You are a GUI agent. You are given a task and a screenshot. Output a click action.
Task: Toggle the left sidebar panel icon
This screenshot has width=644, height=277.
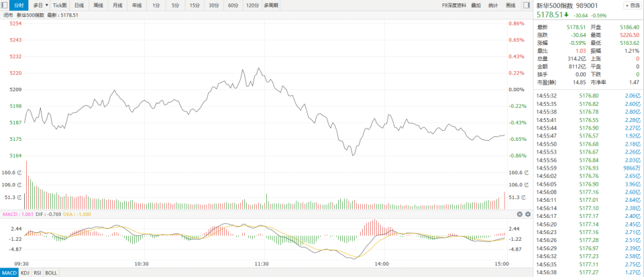[x=5, y=5]
